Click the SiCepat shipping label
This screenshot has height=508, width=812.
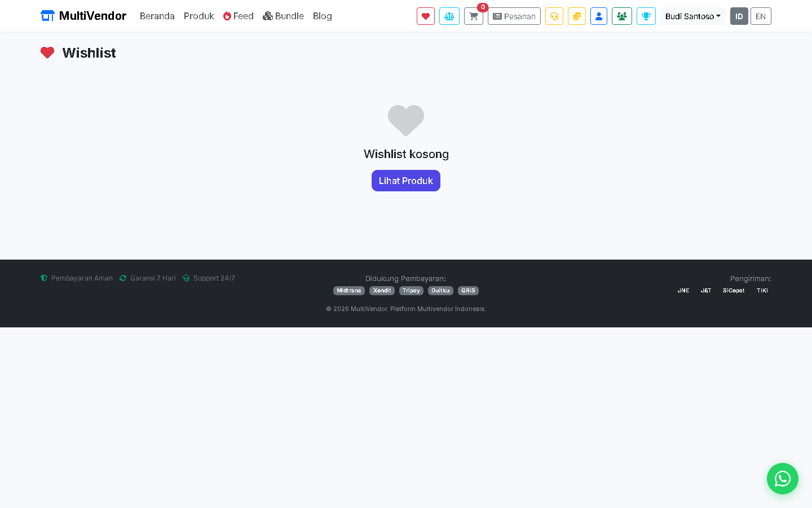(734, 291)
